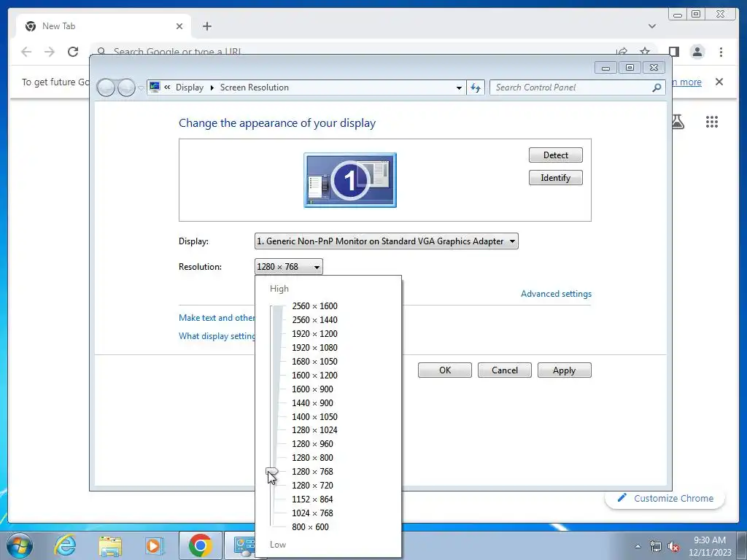Click the Display breadcrumb
Image resolution: width=747 pixels, height=560 pixels.
click(x=189, y=87)
